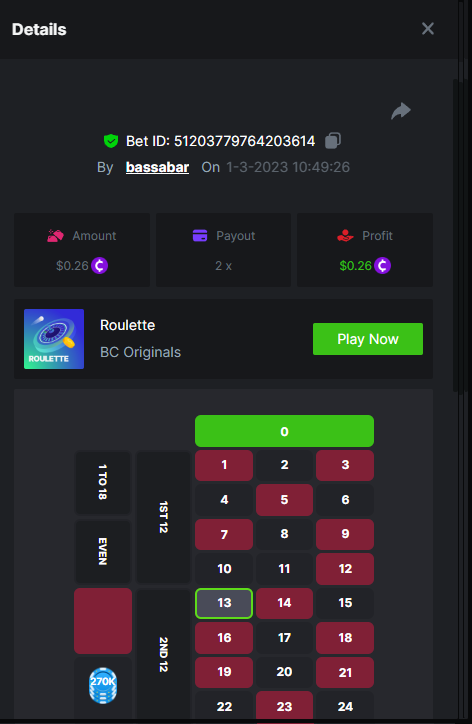Image resolution: width=472 pixels, height=724 pixels.
Task: Click the share arrow icon
Action: click(x=401, y=111)
